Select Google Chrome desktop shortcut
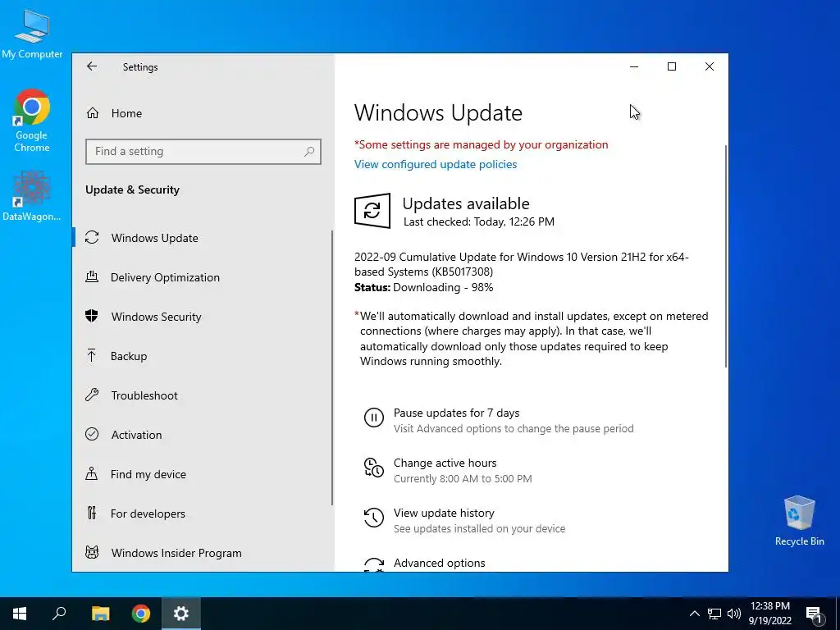Screen dimensions: 840x630 click(x=32, y=121)
